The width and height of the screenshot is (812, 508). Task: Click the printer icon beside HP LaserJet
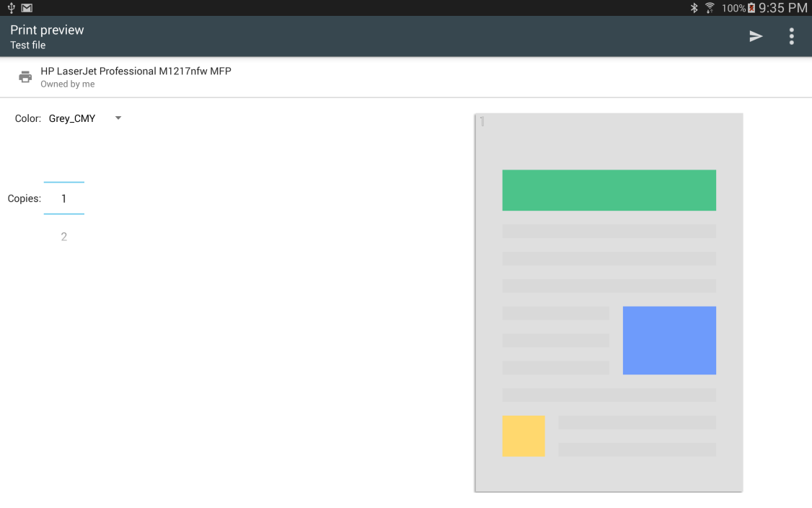pos(25,77)
